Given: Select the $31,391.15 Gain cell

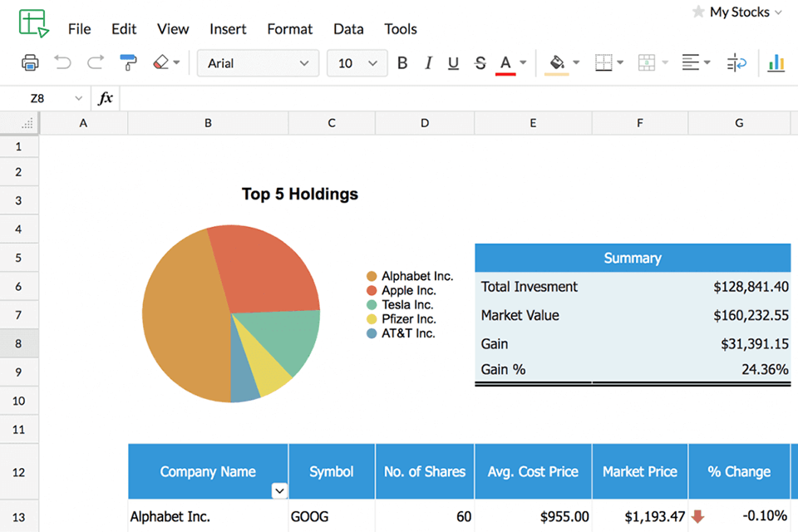Looking at the screenshot, I should pyautogui.click(x=755, y=344).
